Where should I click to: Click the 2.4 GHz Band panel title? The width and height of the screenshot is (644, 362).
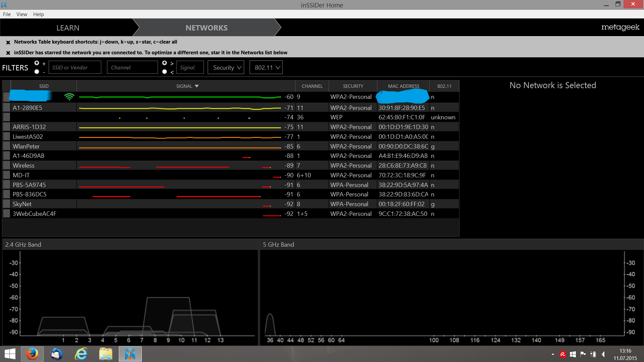click(23, 245)
